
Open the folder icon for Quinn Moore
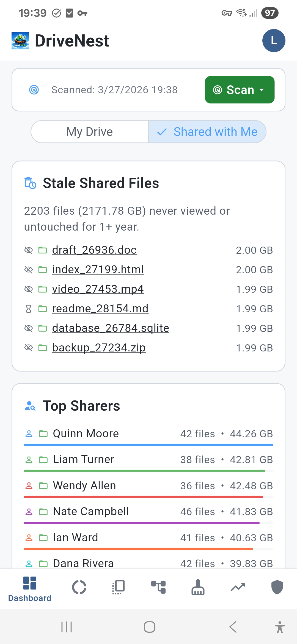click(x=43, y=434)
